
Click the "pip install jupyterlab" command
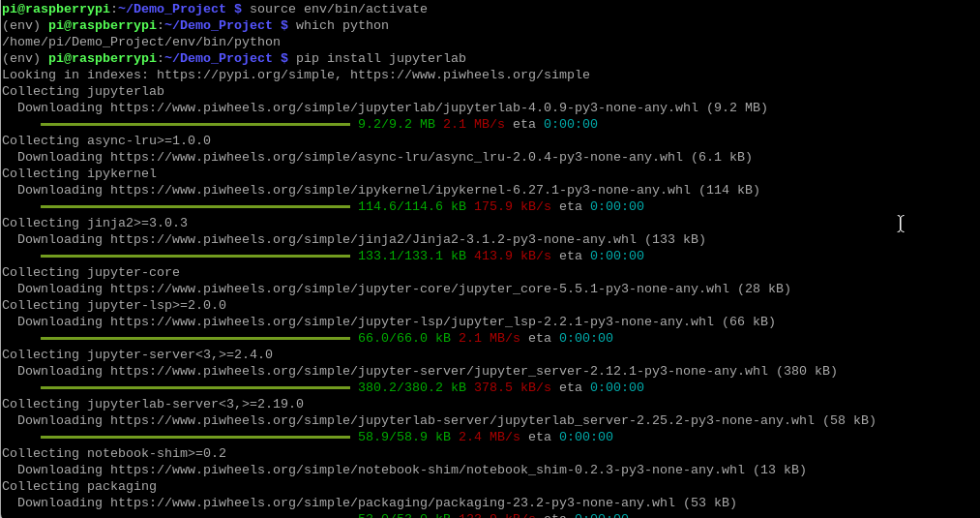point(380,58)
